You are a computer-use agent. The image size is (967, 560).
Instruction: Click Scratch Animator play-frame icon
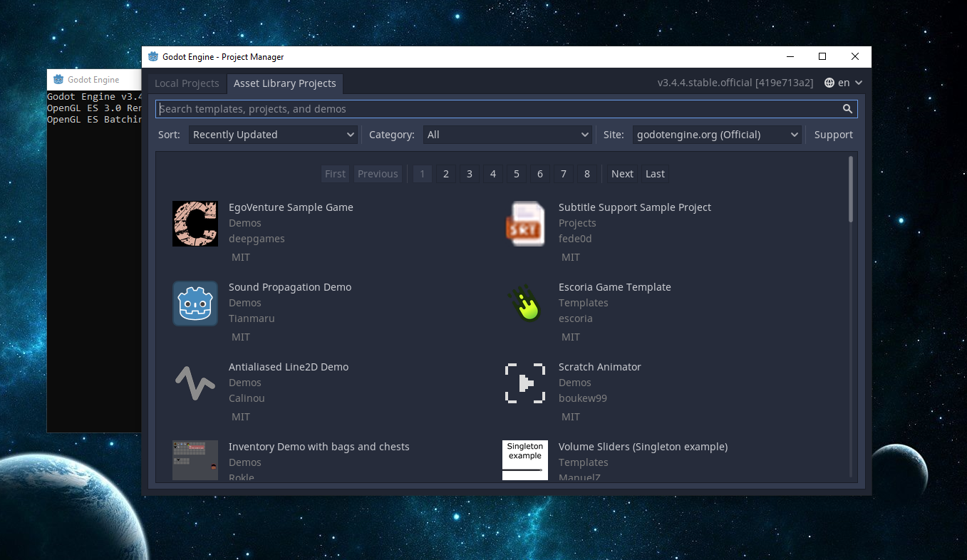[x=525, y=383]
